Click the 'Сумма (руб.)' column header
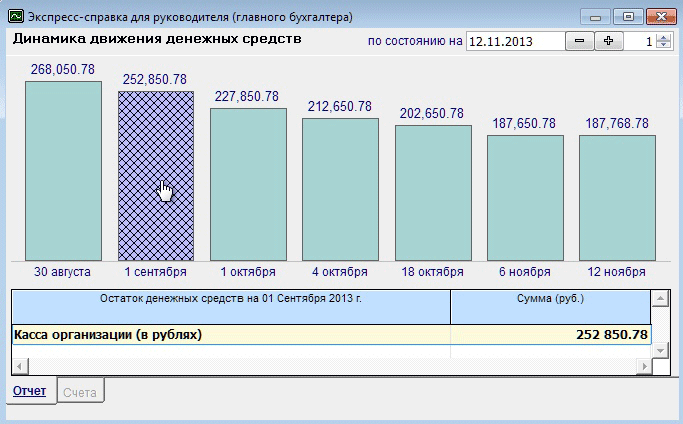This screenshot has width=683, height=424. tap(551, 307)
